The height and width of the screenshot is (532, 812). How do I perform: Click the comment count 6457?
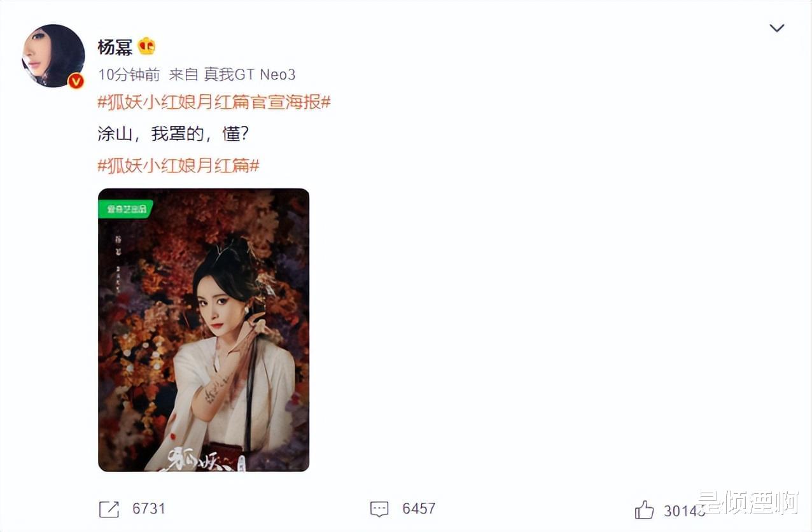pos(419,509)
